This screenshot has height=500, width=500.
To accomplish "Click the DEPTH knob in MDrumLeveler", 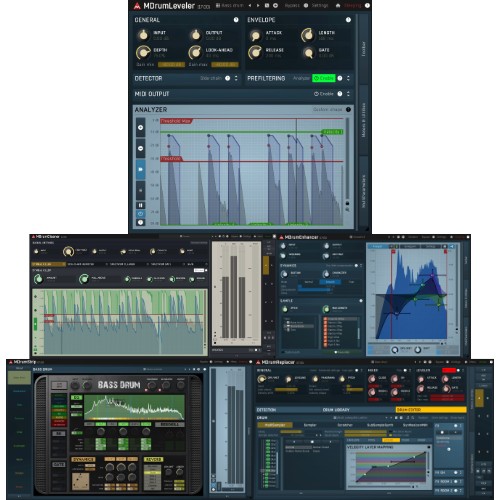I will (143, 52).
